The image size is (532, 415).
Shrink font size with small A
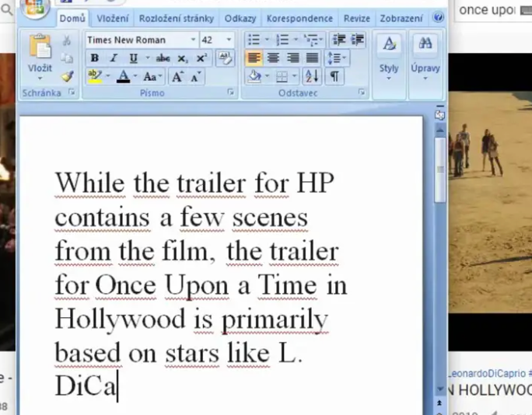coord(195,77)
